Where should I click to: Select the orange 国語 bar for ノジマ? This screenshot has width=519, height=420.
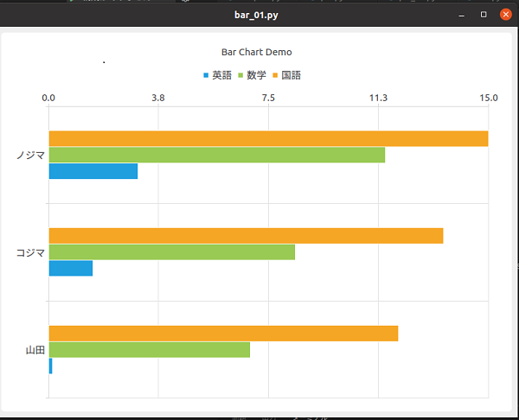tap(268, 138)
